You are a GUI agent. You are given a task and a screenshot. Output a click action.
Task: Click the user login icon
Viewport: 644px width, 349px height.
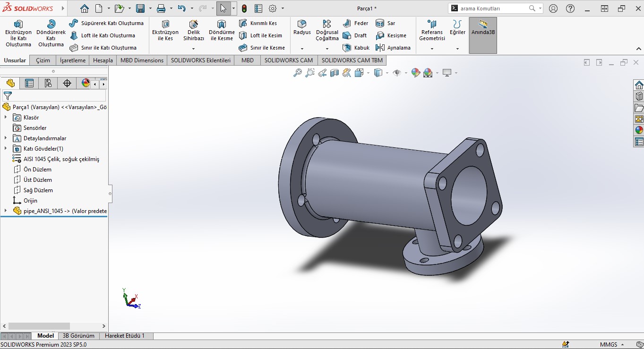(x=553, y=9)
